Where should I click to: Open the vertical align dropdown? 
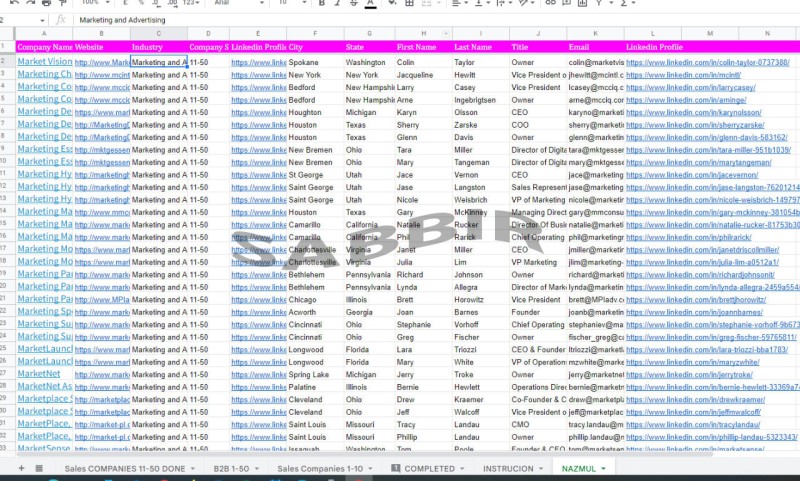(x=482, y=3)
